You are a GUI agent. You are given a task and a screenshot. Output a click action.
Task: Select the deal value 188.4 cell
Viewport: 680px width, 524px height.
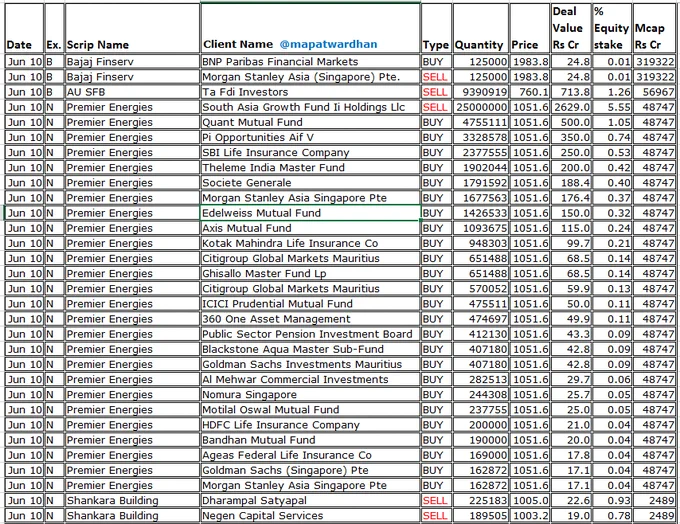(x=571, y=183)
